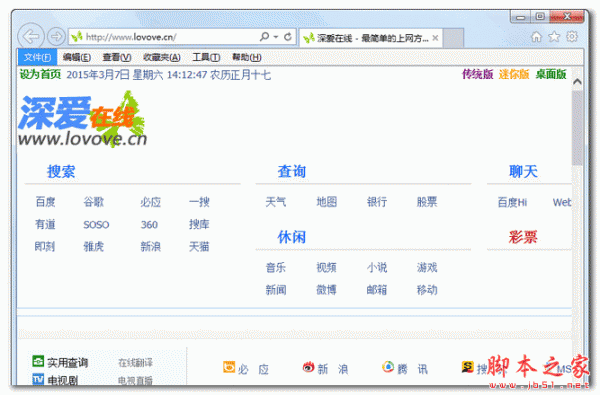Click the green 实用查询 icon
The height and width of the screenshot is (395, 600).
(x=38, y=361)
